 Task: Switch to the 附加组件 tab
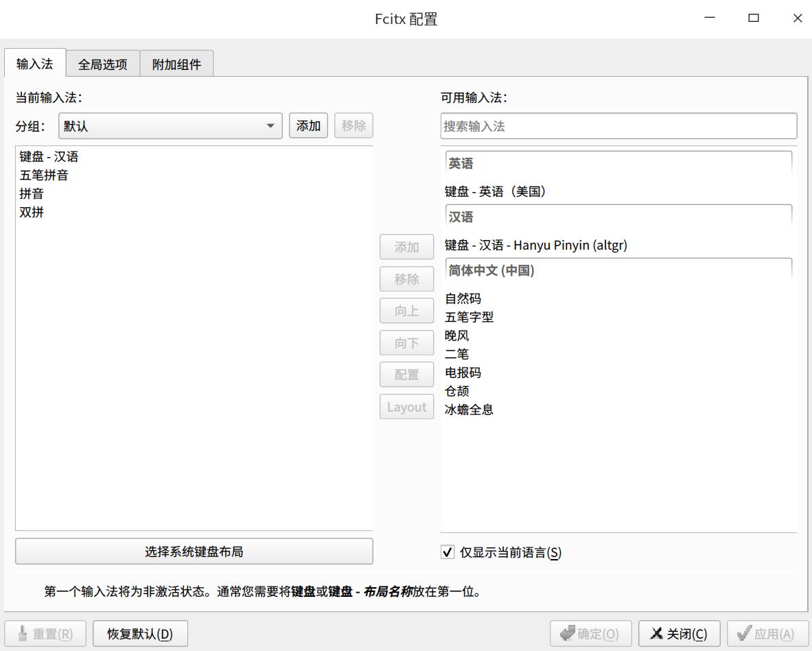pyautogui.click(x=176, y=62)
